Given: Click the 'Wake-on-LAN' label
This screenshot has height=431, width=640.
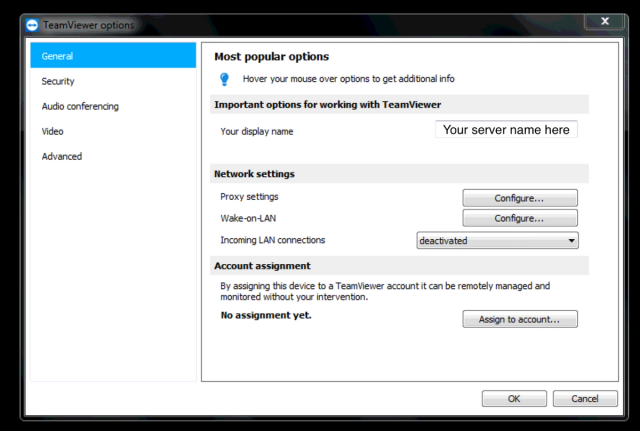Looking at the screenshot, I should (248, 218).
